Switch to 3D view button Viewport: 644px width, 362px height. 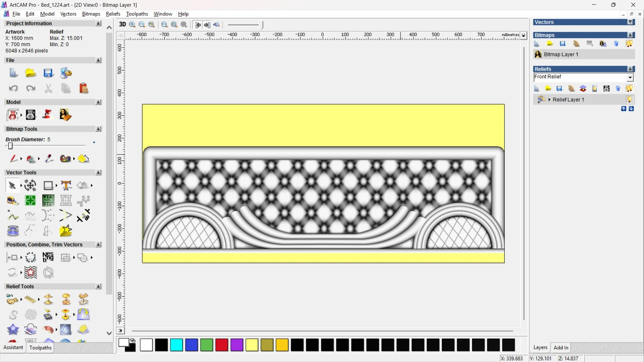pyautogui.click(x=122, y=24)
